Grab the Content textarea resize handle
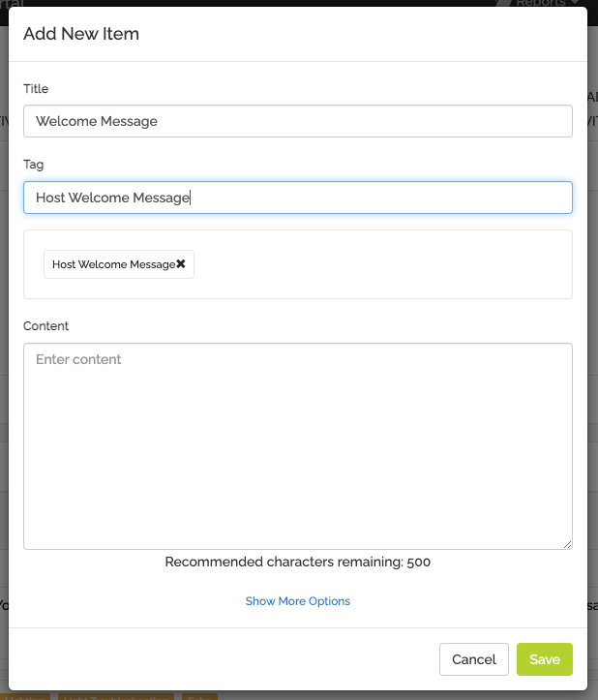 568,545
